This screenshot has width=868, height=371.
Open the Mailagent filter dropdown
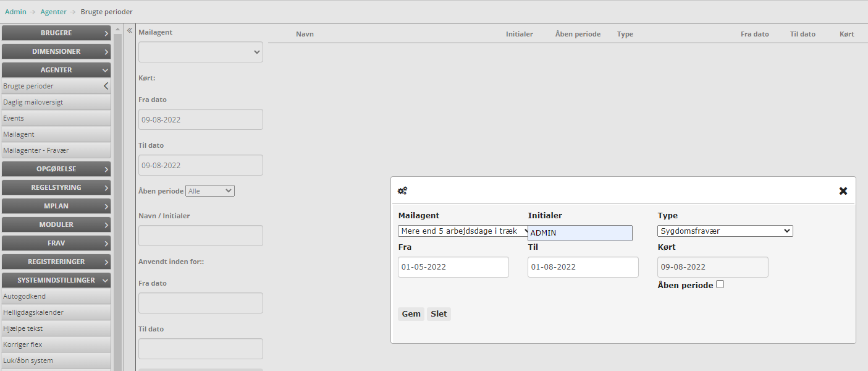tap(200, 52)
